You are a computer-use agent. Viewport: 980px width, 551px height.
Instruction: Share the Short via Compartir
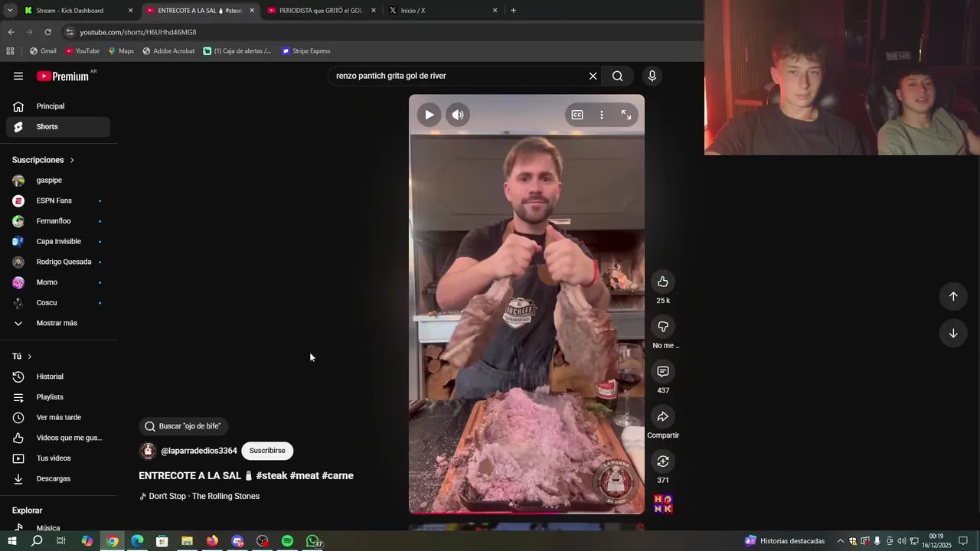(663, 416)
